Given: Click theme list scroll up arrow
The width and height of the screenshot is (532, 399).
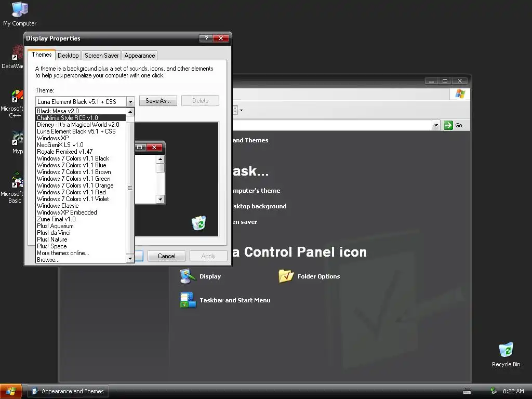Looking at the screenshot, I should pos(130,112).
